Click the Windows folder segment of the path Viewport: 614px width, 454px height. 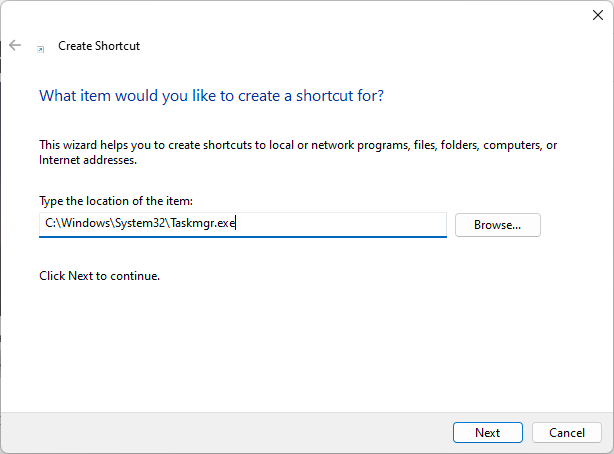(83, 224)
